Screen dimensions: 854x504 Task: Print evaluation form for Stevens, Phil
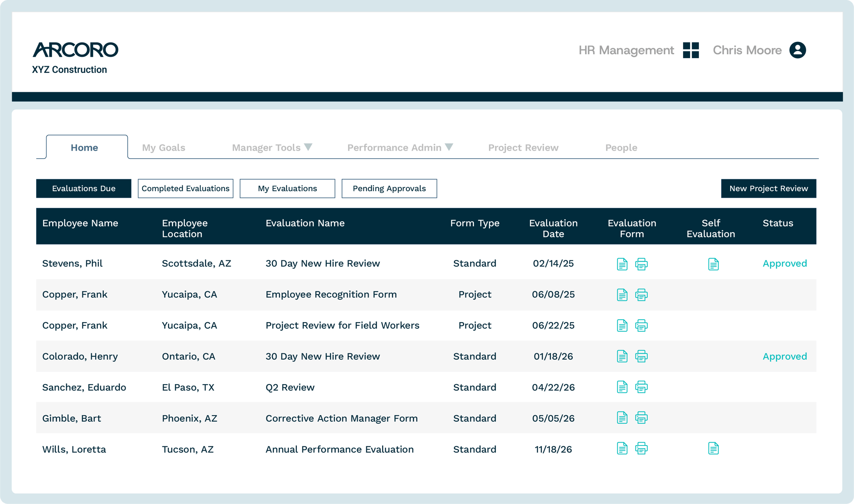[641, 264]
